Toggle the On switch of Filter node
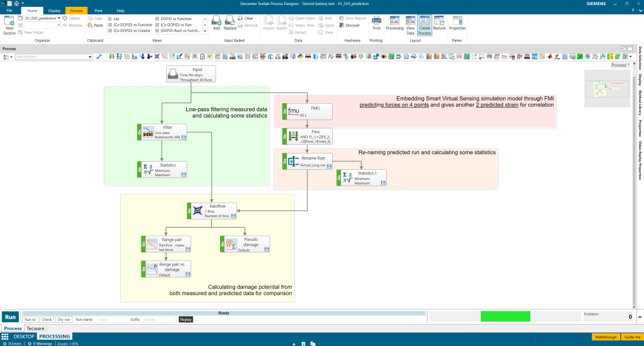 point(139,132)
